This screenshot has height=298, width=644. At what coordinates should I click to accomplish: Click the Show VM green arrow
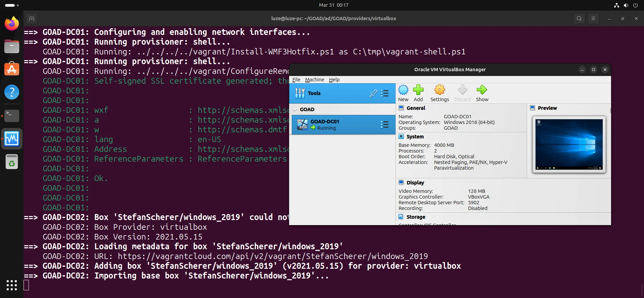pos(482,93)
